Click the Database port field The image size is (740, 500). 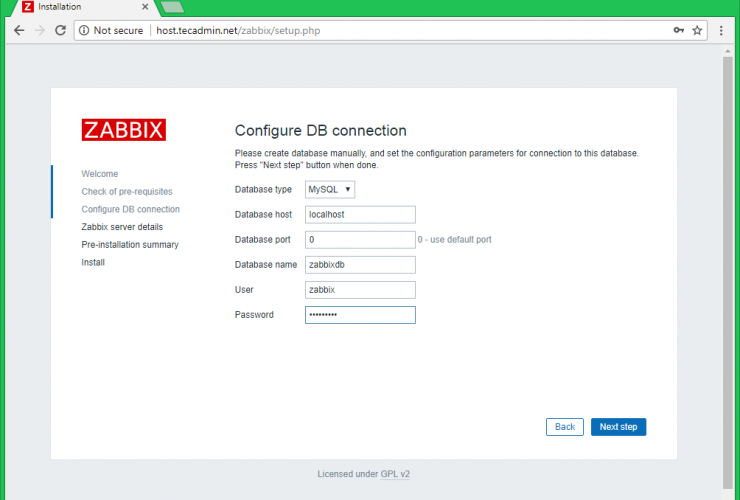360,239
